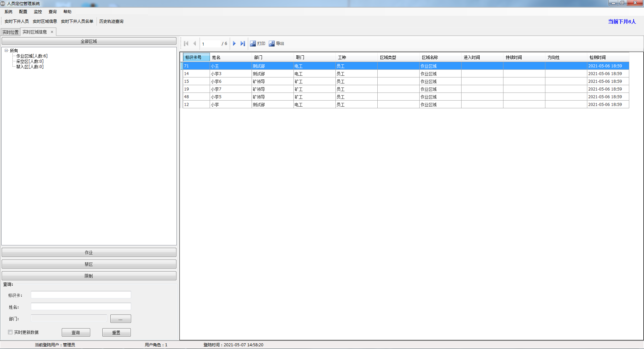This screenshot has width=644, height=349.
Task: Close the 实时区域信息 tab
Action: coord(52,32)
